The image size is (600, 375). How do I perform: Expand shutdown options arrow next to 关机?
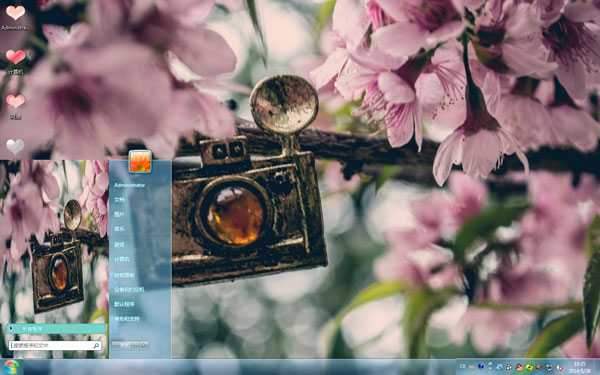144,346
